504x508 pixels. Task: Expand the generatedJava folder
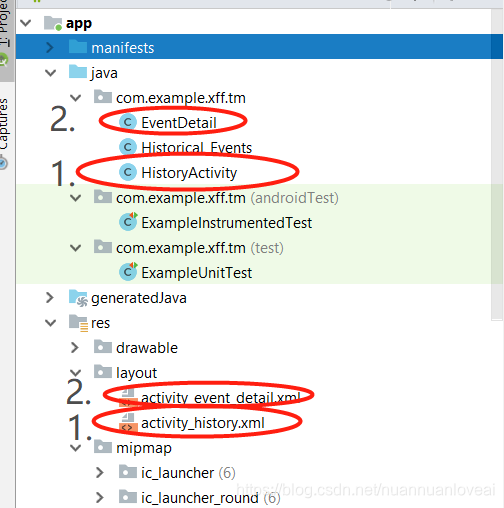click(x=50, y=298)
